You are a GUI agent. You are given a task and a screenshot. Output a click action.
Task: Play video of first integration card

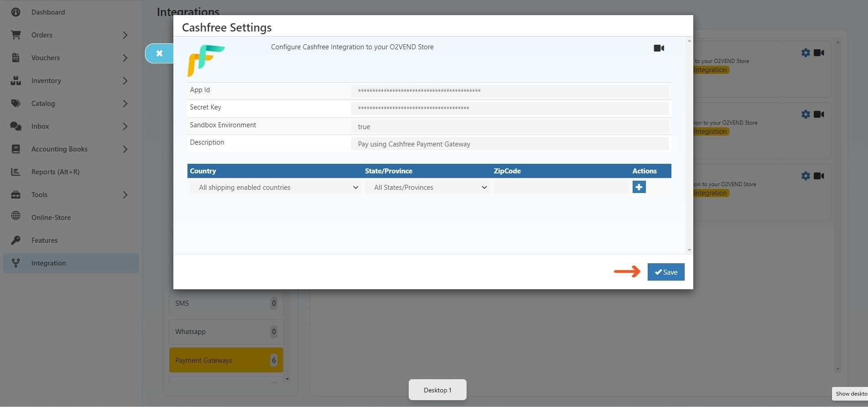coord(819,53)
